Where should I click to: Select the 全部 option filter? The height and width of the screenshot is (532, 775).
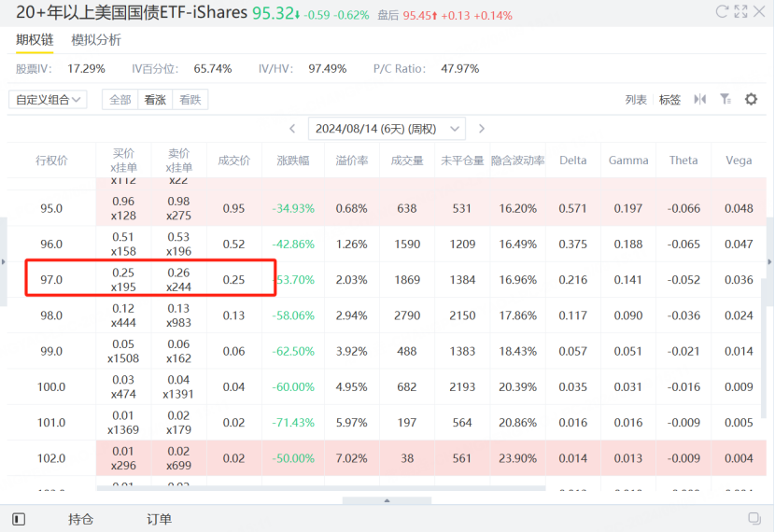pos(120,99)
